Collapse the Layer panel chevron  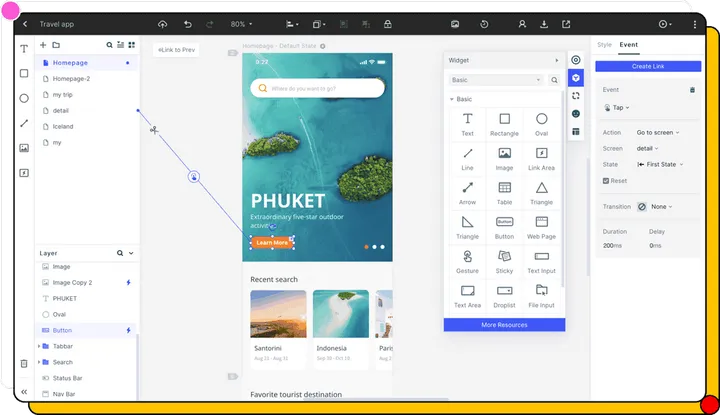pos(131,253)
